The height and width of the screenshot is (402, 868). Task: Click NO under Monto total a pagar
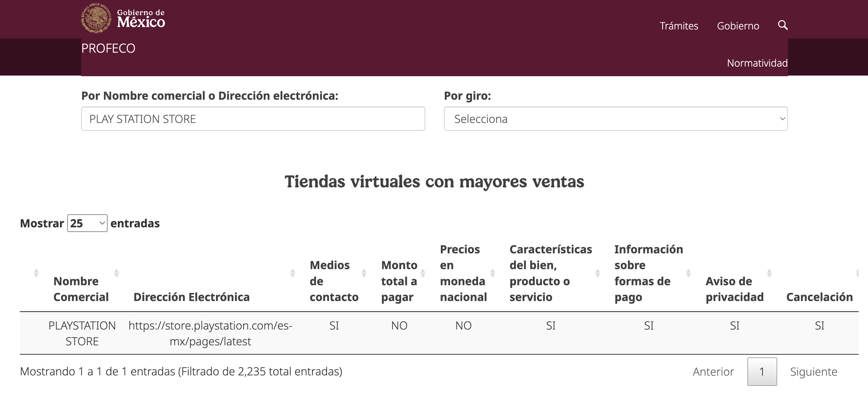(x=399, y=326)
